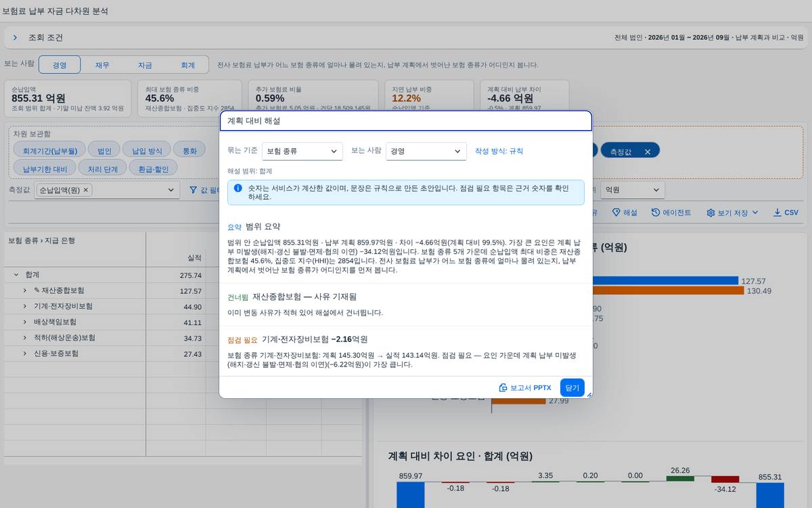Expand the 배상책임보험 tree row
812x508 pixels.
(25, 322)
